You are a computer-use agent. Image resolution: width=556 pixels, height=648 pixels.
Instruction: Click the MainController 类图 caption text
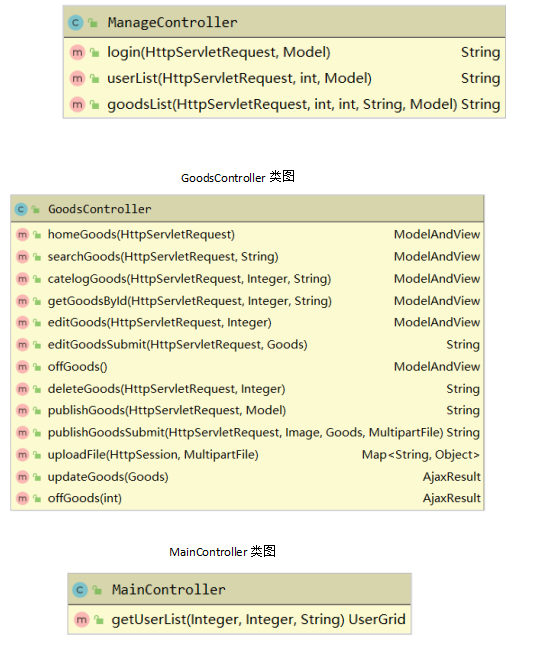click(222, 551)
